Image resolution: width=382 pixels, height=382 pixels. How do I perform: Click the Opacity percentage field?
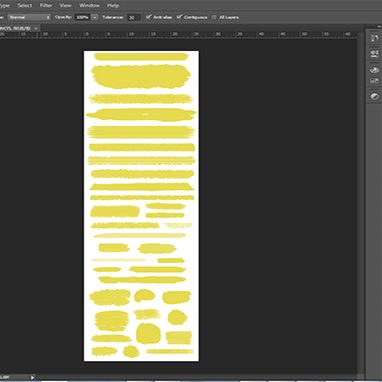(83, 17)
